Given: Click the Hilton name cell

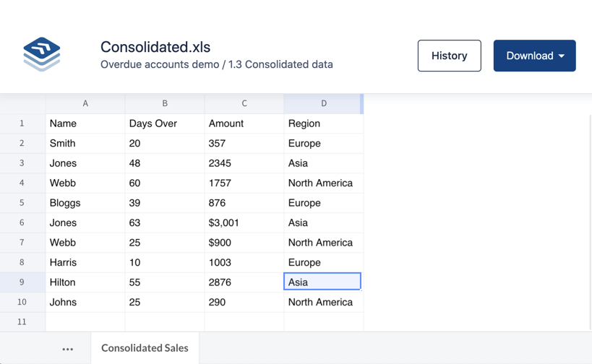Looking at the screenshot, I should pos(85,282).
